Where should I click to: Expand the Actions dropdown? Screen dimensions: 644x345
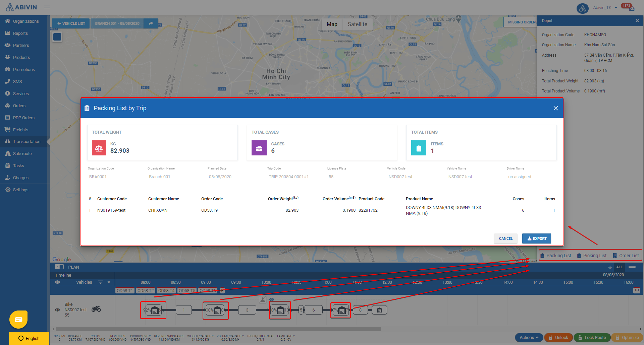tap(529, 337)
